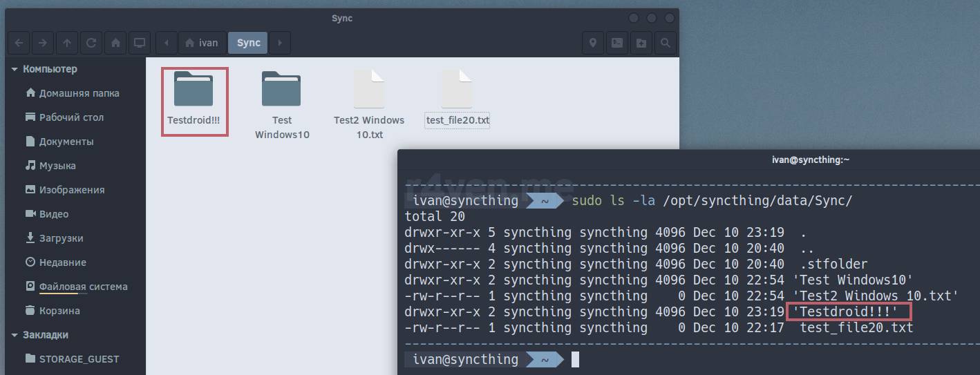Create a new folder via toolbar icon
980x375 pixels.
point(641,43)
